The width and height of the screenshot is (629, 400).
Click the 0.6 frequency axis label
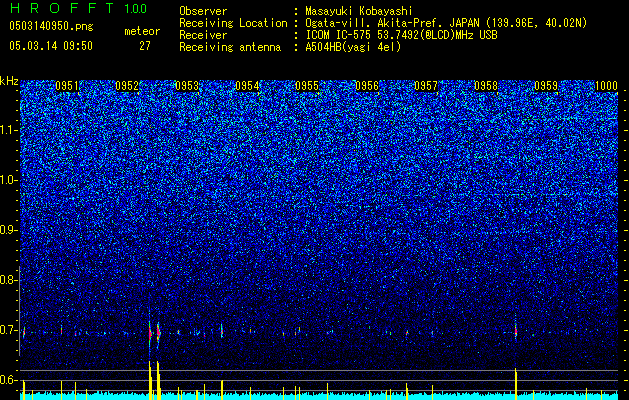coord(9,380)
